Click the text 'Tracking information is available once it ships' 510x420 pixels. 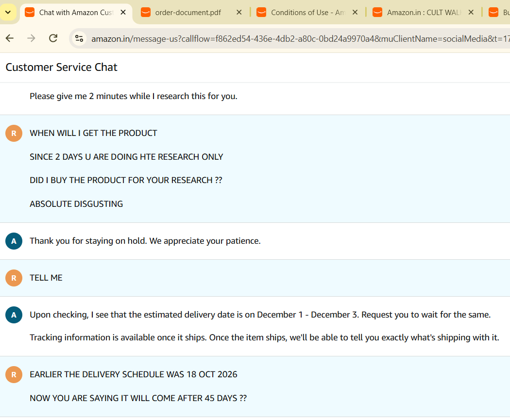tap(118, 337)
